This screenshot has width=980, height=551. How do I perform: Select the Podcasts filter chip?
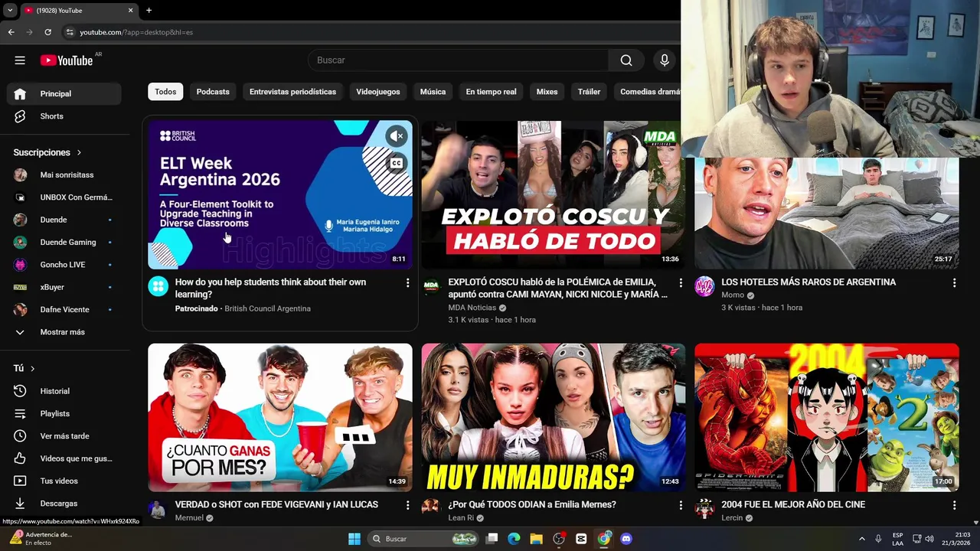(x=213, y=92)
